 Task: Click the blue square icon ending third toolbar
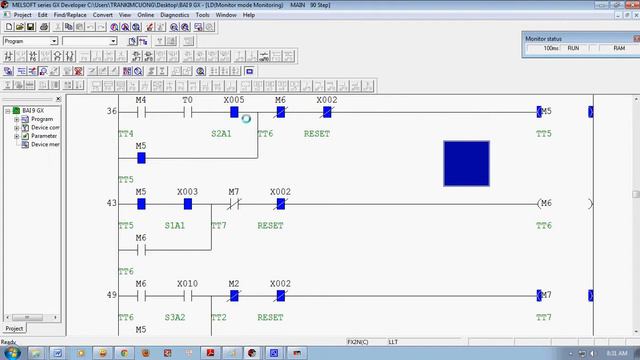click(x=249, y=71)
